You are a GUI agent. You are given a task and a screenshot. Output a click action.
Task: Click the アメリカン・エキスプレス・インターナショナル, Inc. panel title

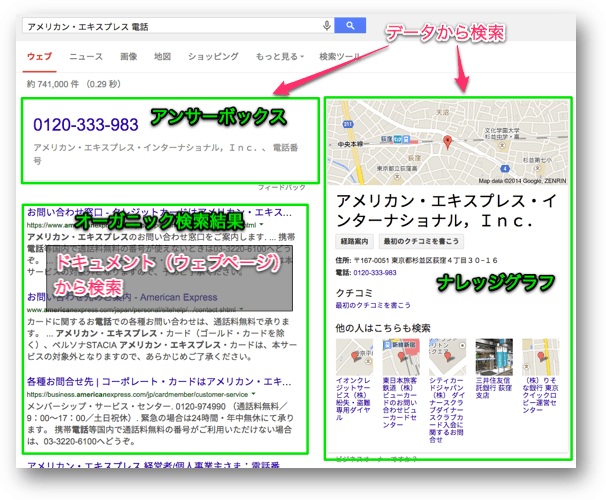pyautogui.click(x=446, y=211)
